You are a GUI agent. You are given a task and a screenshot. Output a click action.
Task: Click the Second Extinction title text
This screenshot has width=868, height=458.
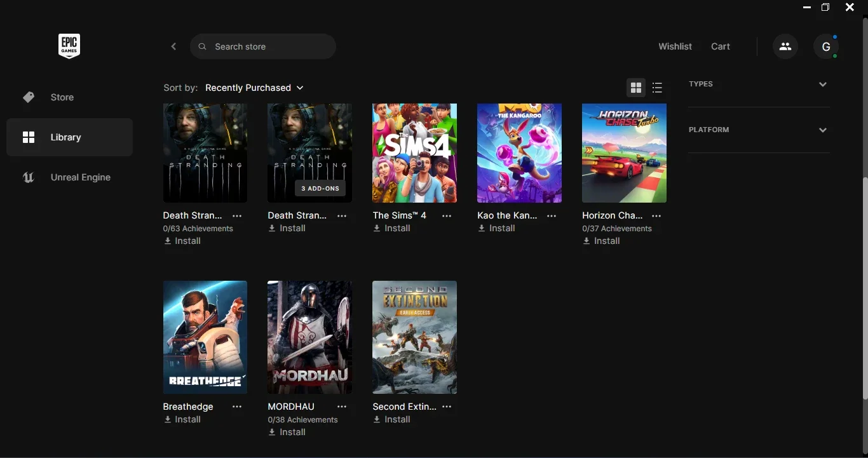(x=405, y=407)
